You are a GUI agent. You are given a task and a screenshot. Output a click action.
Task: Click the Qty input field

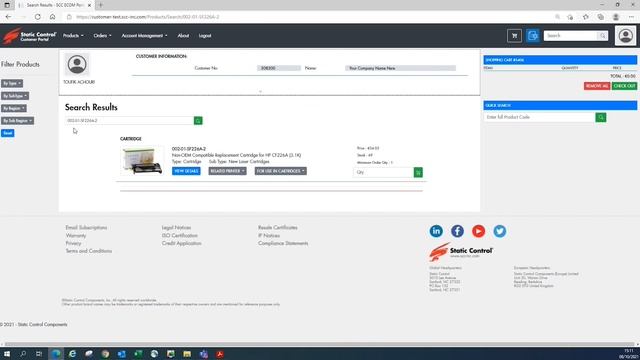click(384, 173)
